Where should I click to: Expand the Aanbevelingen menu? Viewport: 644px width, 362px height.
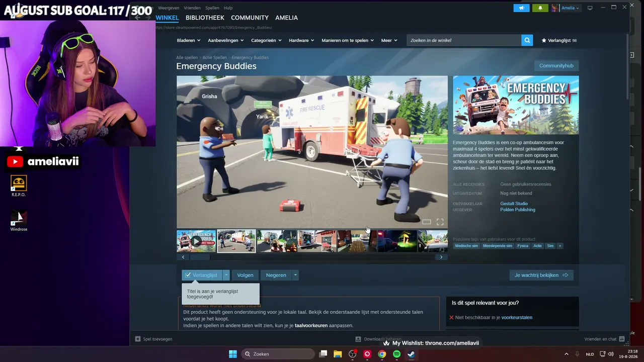click(x=226, y=40)
